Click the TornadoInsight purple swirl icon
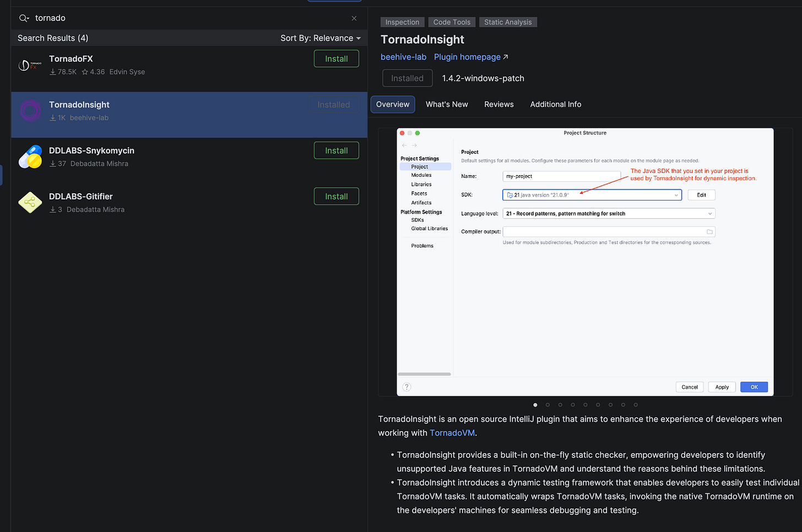The width and height of the screenshot is (802, 532). (30, 111)
